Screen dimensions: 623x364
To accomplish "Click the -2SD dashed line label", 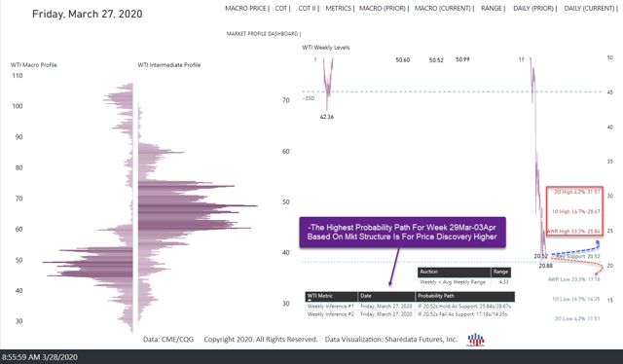I will (x=309, y=98).
